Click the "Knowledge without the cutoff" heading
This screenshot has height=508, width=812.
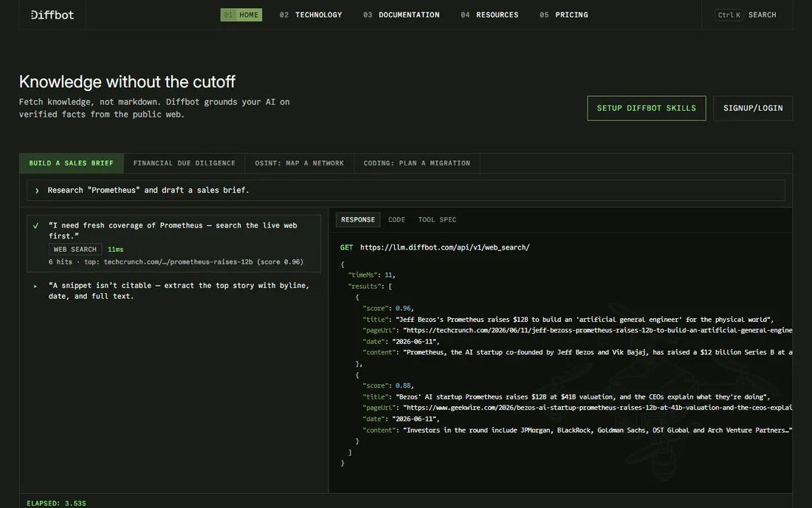[128, 82]
